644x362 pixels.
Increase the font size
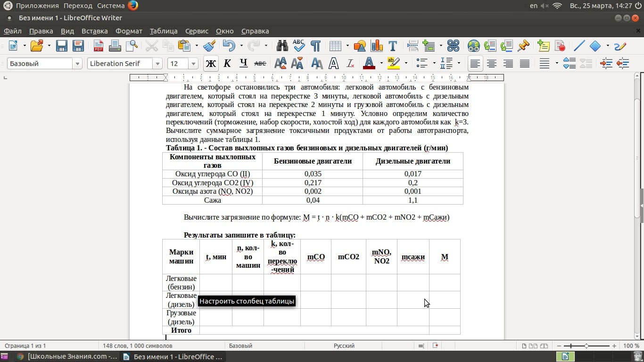281,63
